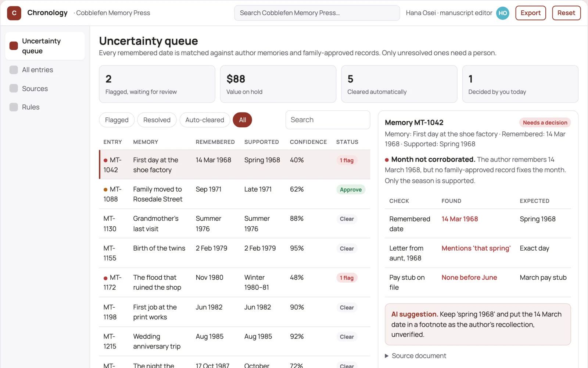Click the Clear status on MT-1155

click(x=347, y=248)
